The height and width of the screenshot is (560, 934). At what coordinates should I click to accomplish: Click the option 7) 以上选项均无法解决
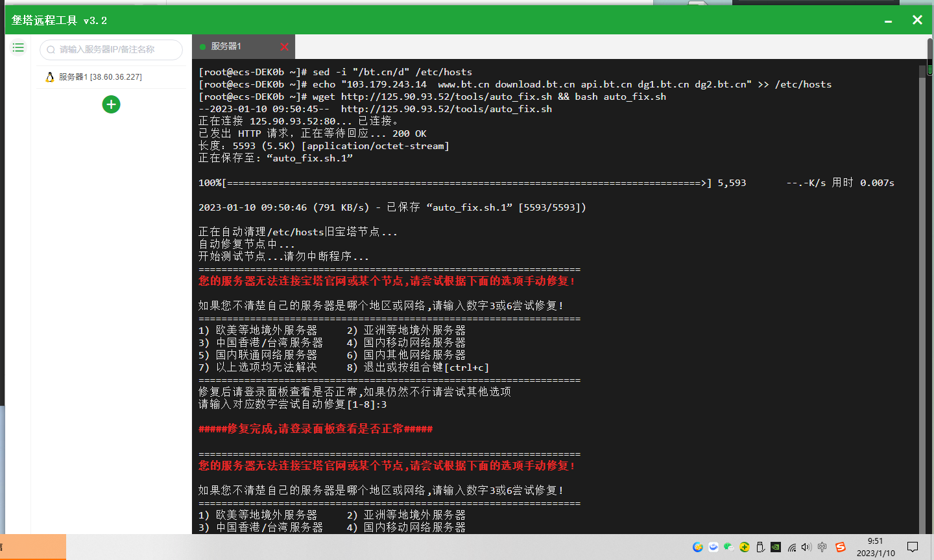click(258, 367)
